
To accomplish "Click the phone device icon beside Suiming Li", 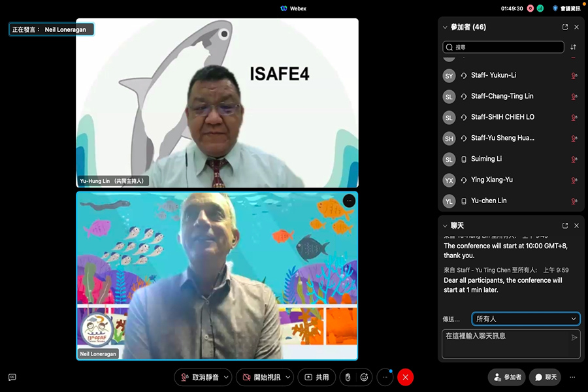I will click(464, 159).
